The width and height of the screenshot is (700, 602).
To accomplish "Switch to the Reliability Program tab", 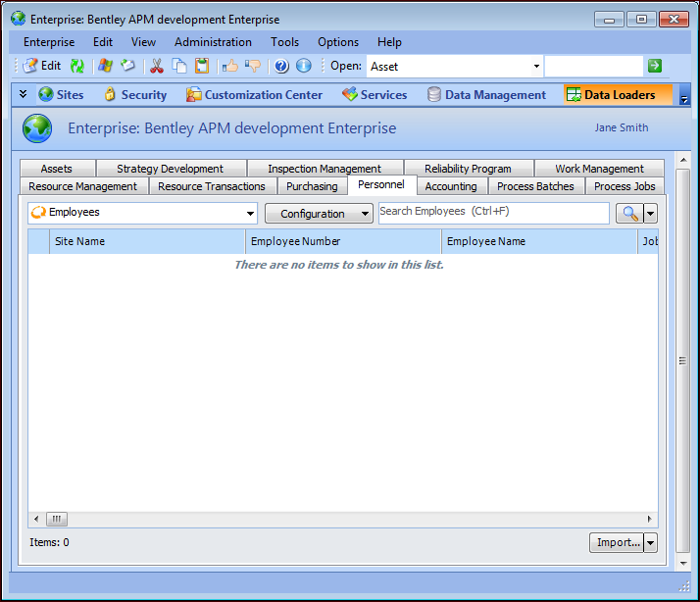I will pyautogui.click(x=468, y=169).
